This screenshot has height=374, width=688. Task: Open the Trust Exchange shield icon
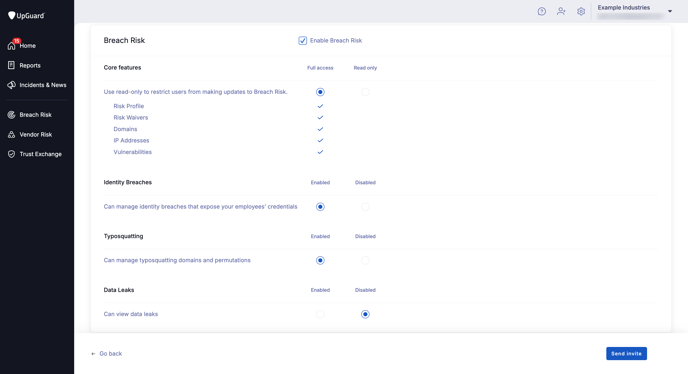tap(11, 154)
